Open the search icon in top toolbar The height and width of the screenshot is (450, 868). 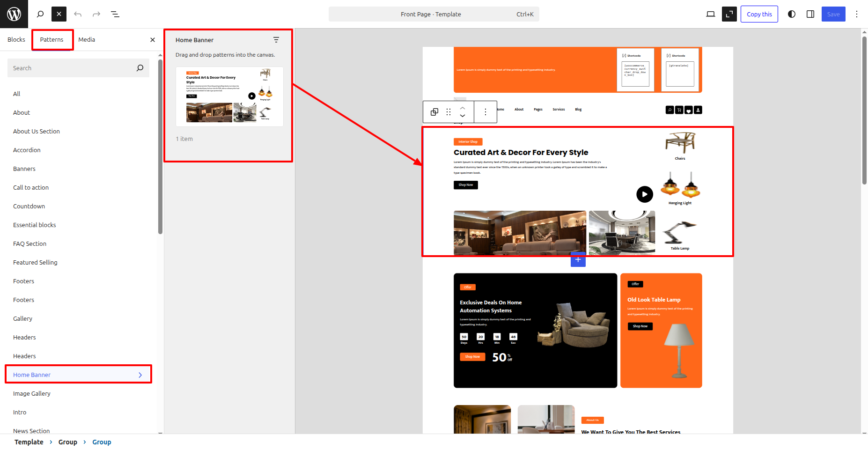click(x=40, y=14)
